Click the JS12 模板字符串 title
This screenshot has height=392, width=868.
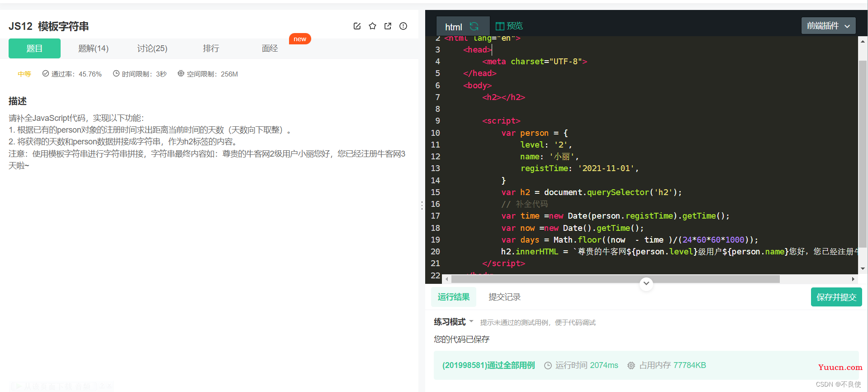pyautogui.click(x=49, y=26)
